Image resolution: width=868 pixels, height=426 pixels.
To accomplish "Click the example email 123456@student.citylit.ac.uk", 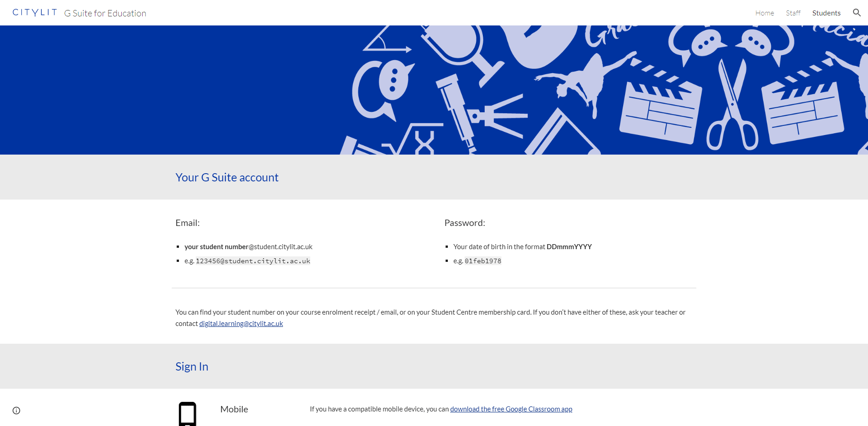I will pyautogui.click(x=253, y=261).
